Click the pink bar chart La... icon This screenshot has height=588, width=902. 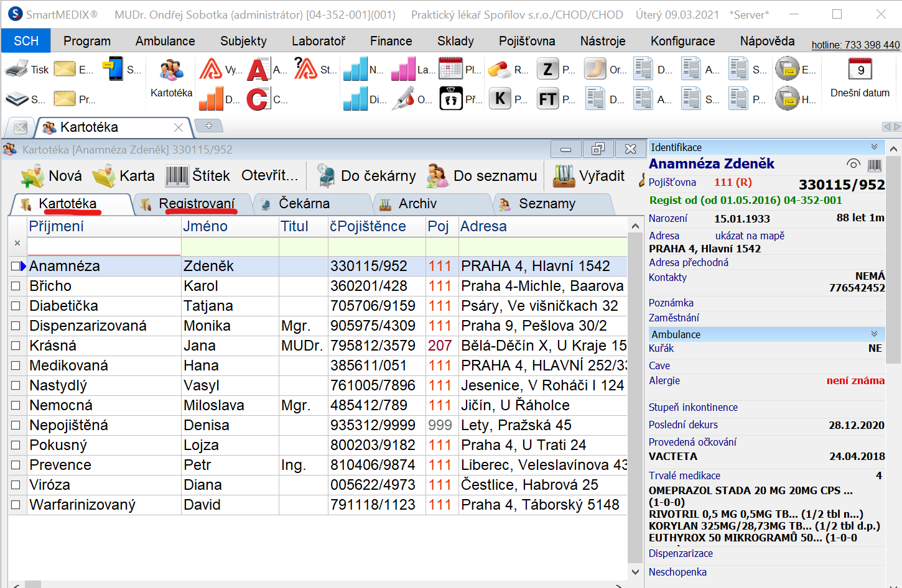coord(403,69)
